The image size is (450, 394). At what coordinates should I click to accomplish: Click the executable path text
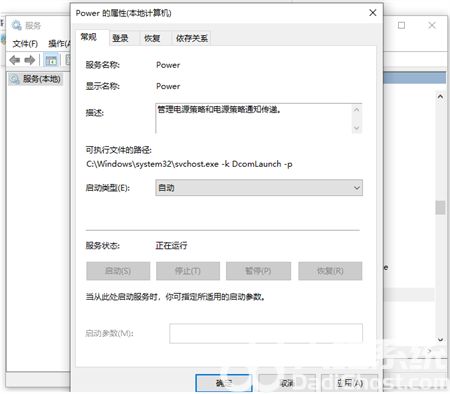point(189,164)
